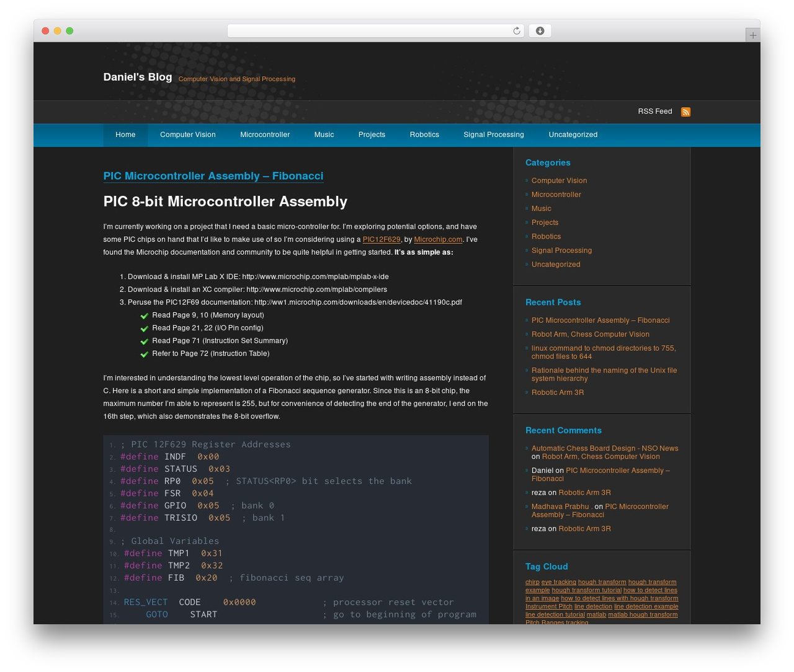This screenshot has width=794, height=672.
Task: Open Music in navigation bar
Action: tap(324, 135)
